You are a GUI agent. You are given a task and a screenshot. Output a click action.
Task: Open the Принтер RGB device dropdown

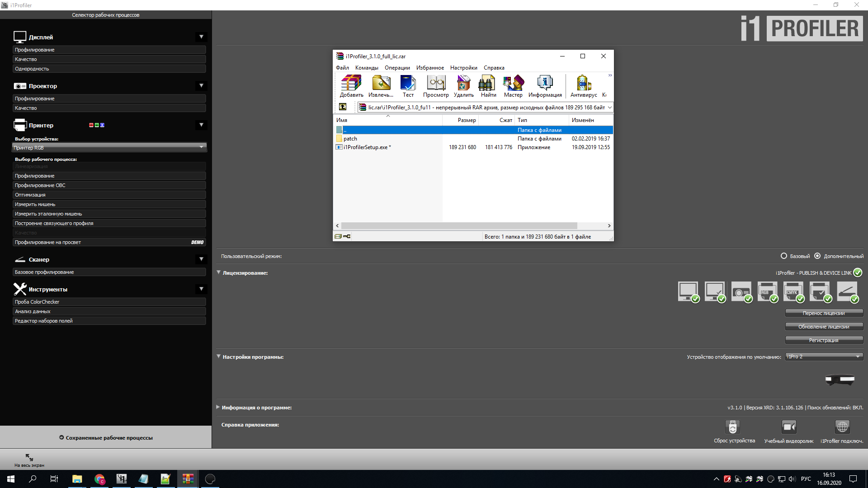tap(109, 147)
